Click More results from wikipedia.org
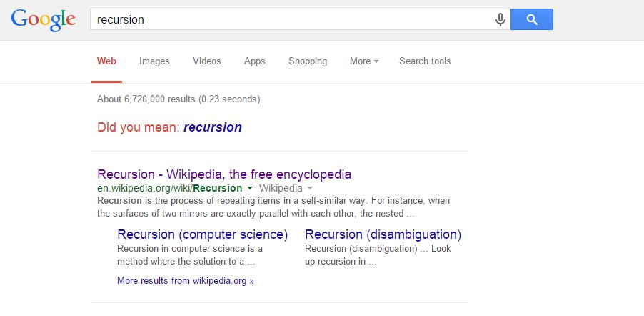Screen dimensions: 644x316 pos(185,281)
